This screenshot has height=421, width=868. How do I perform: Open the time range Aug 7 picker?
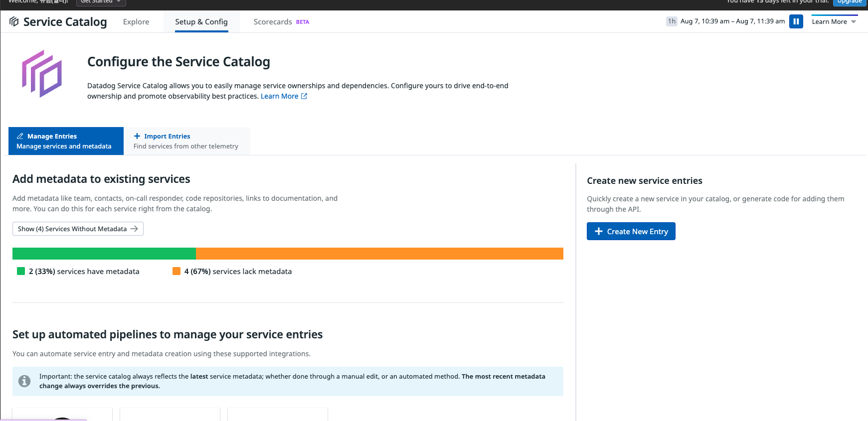tap(732, 21)
